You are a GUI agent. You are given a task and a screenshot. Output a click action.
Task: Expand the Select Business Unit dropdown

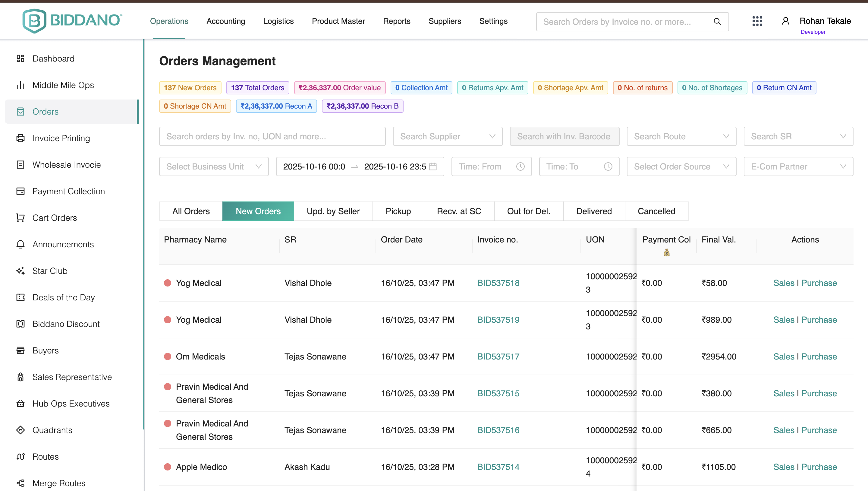point(214,166)
